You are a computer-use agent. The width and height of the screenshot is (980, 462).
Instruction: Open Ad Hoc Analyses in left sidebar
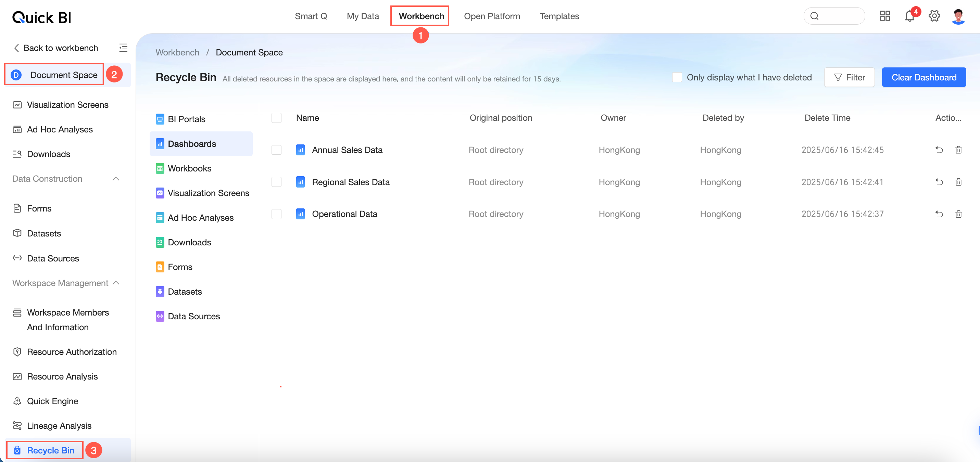pyautogui.click(x=60, y=129)
